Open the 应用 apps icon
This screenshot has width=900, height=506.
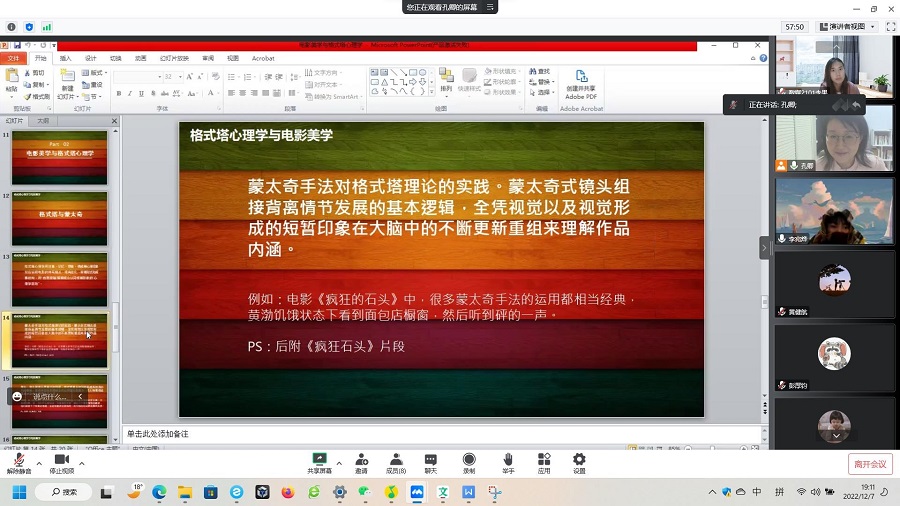tap(544, 459)
